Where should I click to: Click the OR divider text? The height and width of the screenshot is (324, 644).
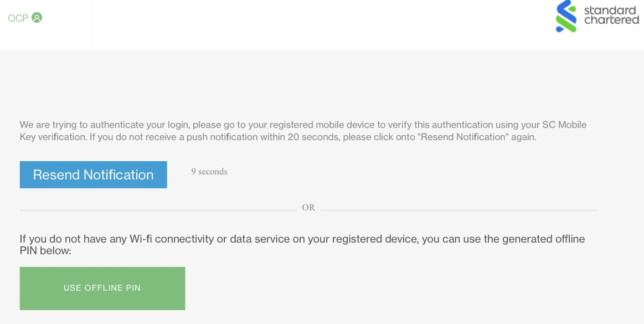click(308, 207)
